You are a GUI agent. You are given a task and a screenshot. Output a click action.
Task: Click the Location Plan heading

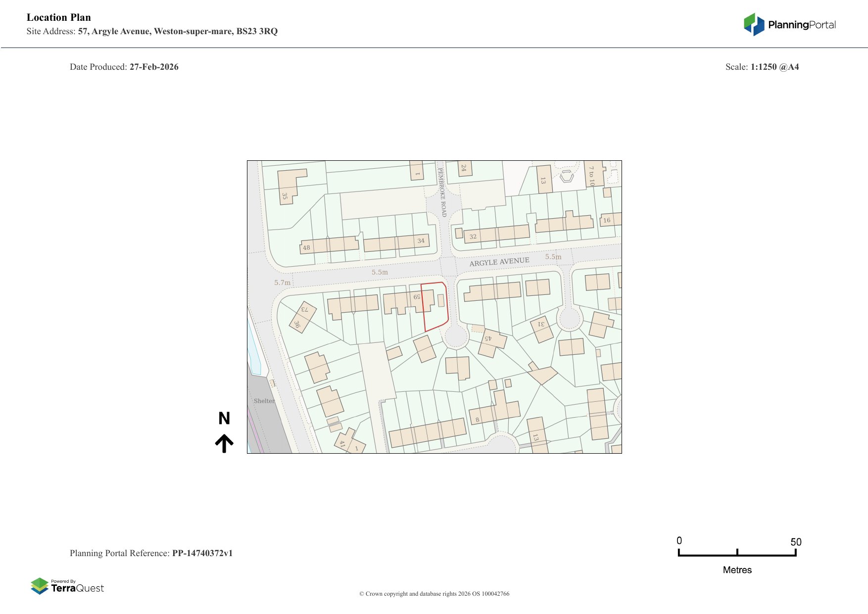point(59,17)
